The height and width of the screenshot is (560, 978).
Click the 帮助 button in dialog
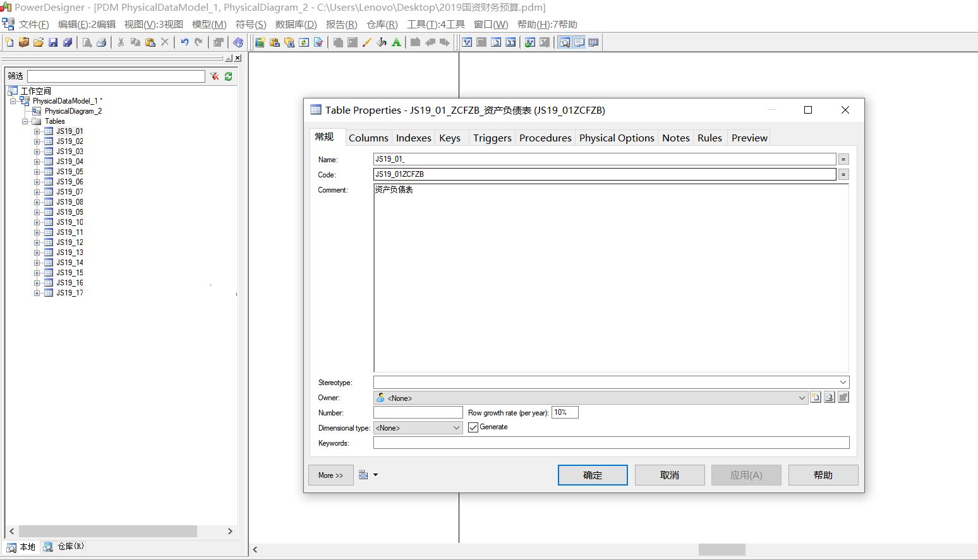tap(823, 475)
